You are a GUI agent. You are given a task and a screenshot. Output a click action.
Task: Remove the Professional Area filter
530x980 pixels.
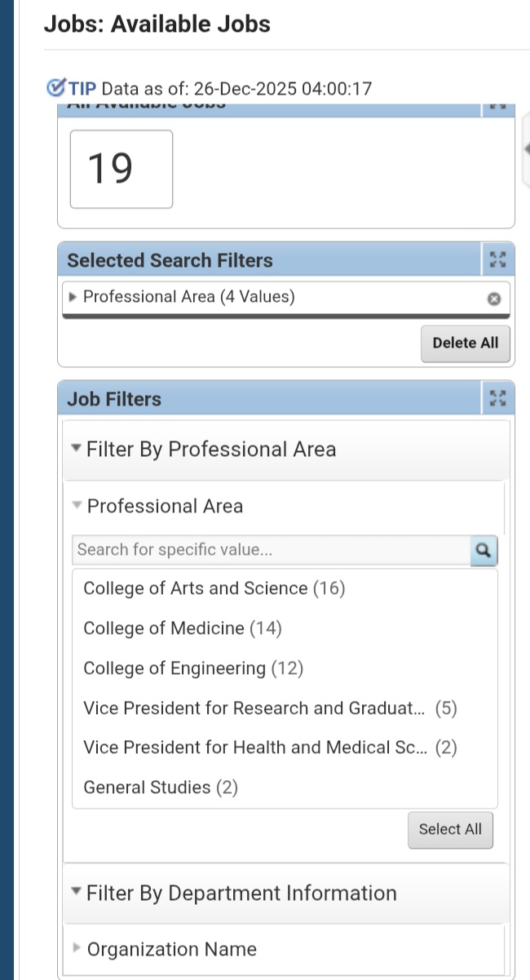click(x=492, y=299)
